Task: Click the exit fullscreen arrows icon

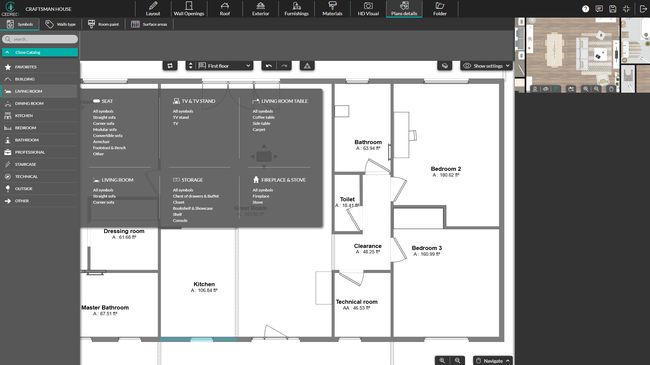Action: point(626,9)
